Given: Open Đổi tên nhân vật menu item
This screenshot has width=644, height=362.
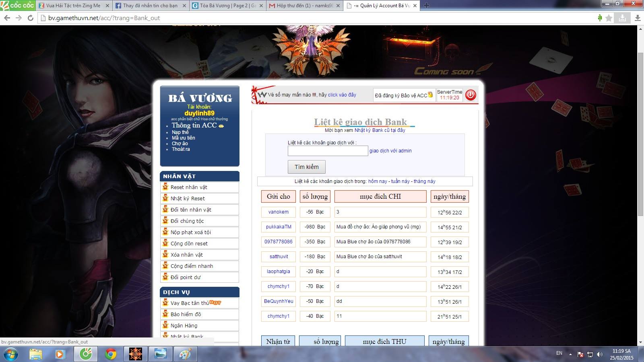Looking at the screenshot, I should click(x=200, y=210).
